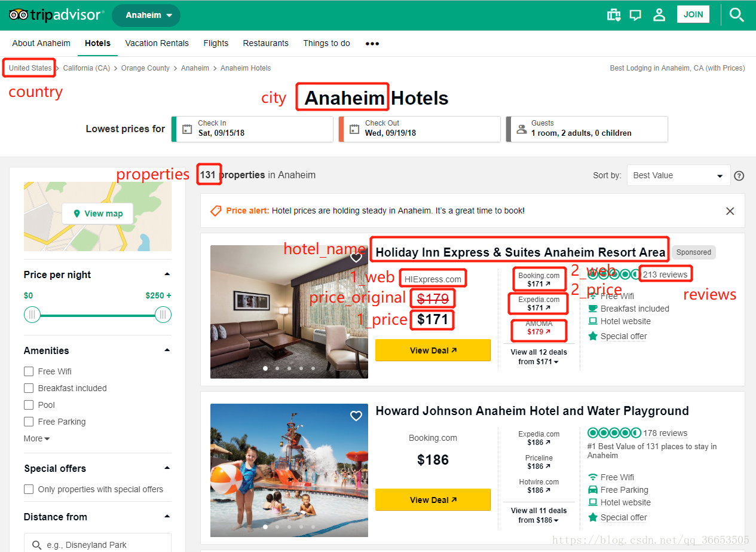
Task: Open the trips suitcase icon
Action: click(x=613, y=15)
